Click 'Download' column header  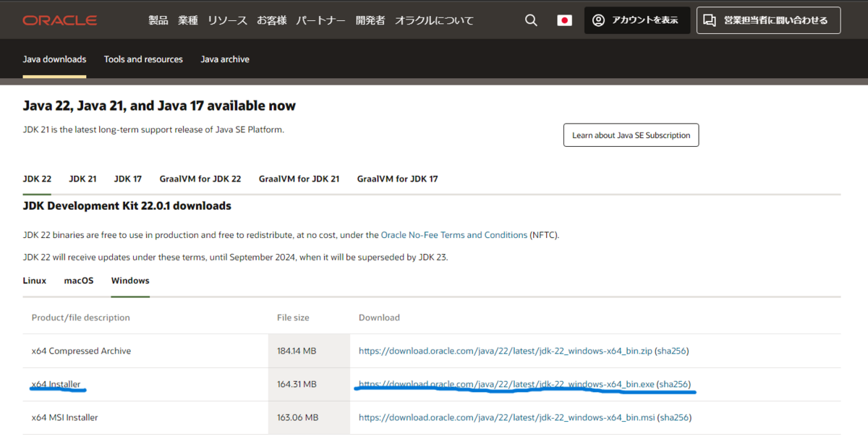coord(379,318)
